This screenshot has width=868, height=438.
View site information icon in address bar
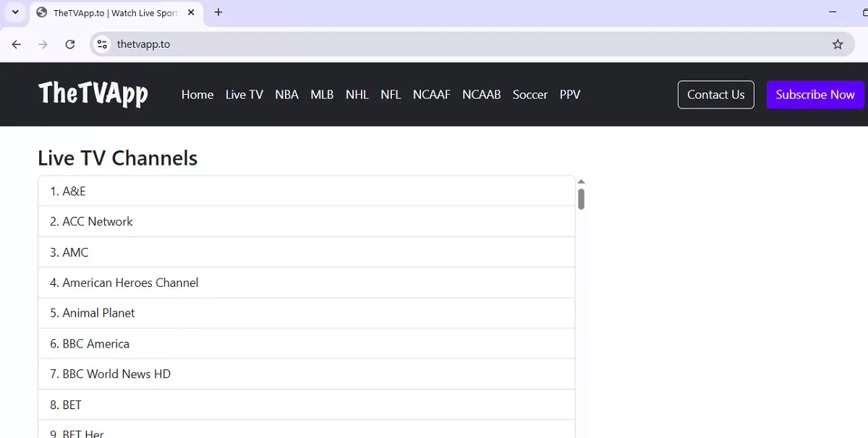[x=102, y=44]
